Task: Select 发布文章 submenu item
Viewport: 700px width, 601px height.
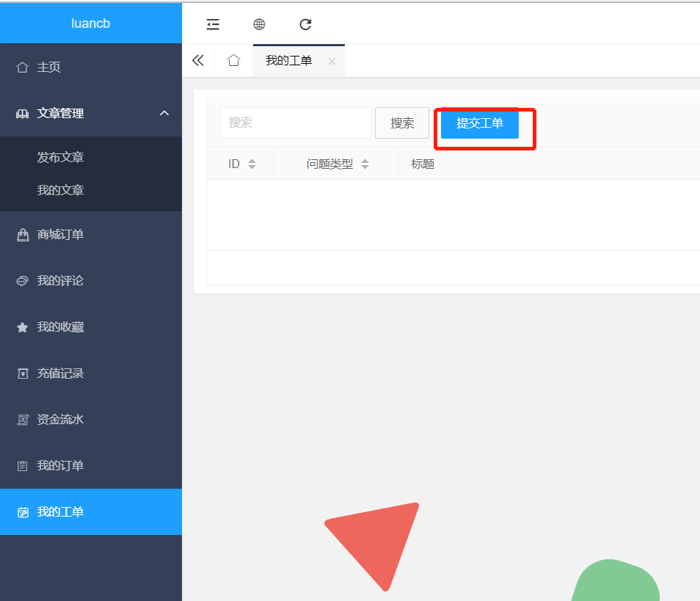Action: pos(61,157)
